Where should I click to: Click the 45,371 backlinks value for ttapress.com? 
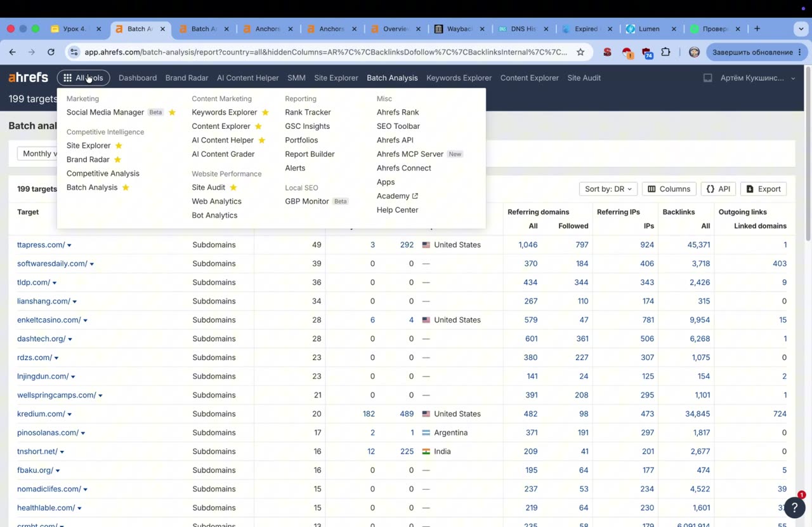[x=700, y=245]
